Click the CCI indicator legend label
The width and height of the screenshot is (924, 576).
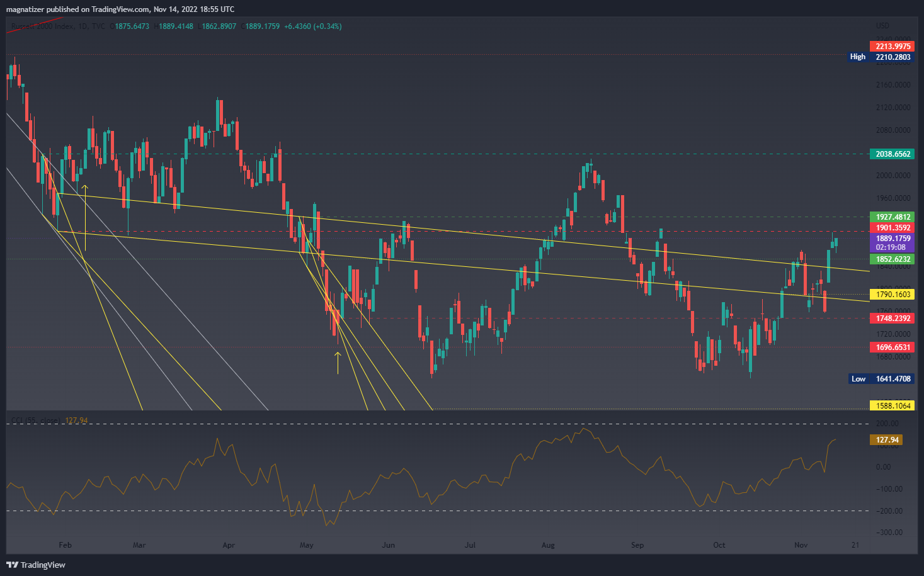[36, 421]
